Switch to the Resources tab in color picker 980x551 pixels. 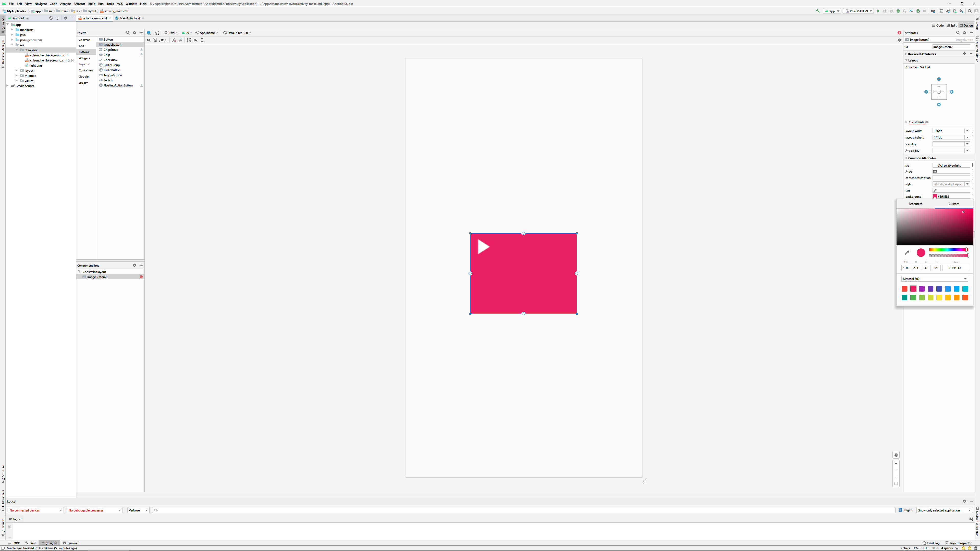pos(915,204)
